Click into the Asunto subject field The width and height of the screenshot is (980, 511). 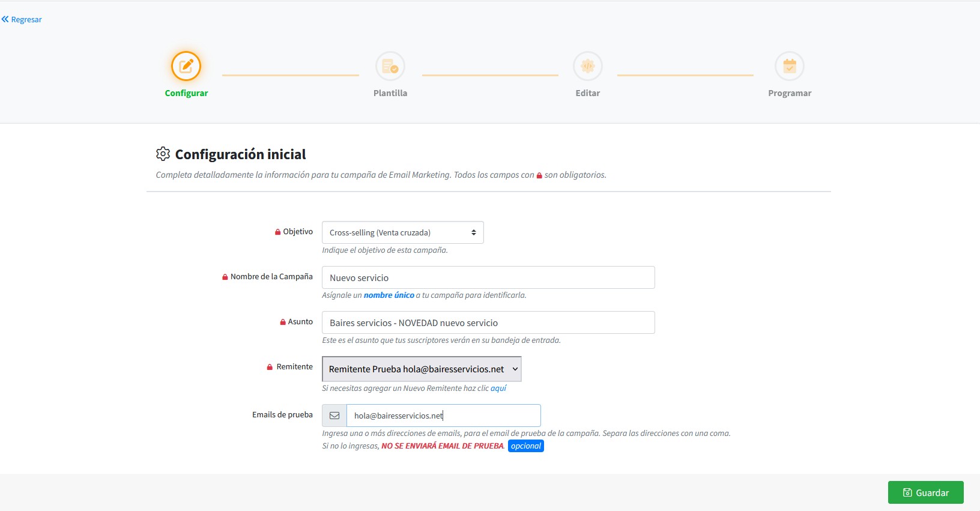click(x=488, y=322)
